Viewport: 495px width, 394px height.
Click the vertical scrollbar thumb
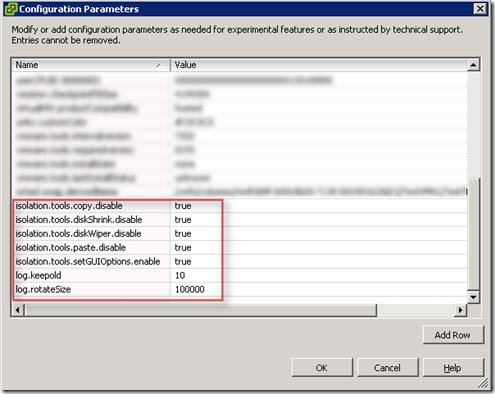pos(473,233)
